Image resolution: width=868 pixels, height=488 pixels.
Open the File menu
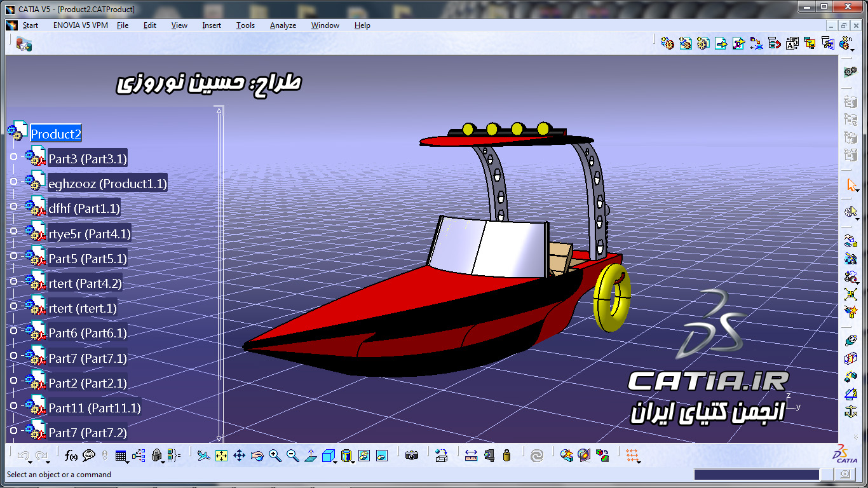point(123,25)
